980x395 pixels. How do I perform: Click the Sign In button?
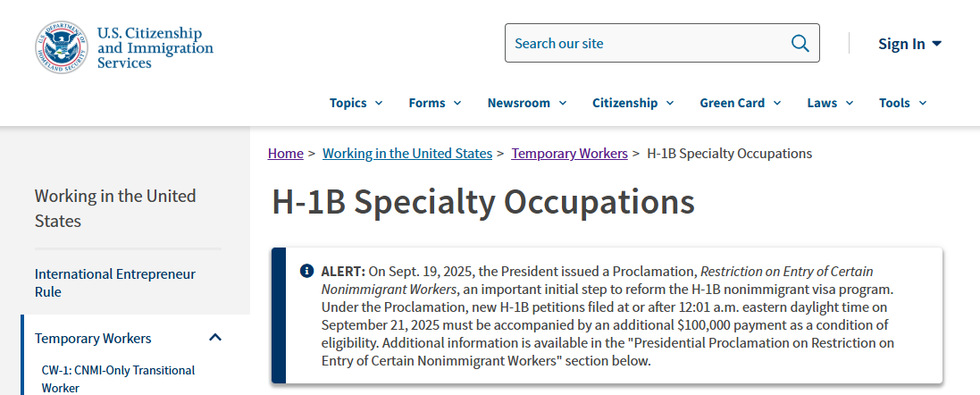click(901, 44)
